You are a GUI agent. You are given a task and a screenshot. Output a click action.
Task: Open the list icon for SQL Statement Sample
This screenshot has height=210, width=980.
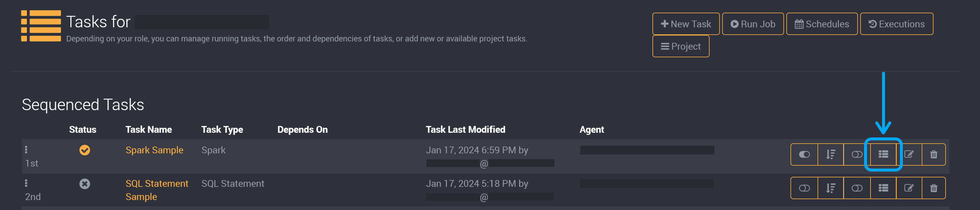pyautogui.click(x=883, y=188)
